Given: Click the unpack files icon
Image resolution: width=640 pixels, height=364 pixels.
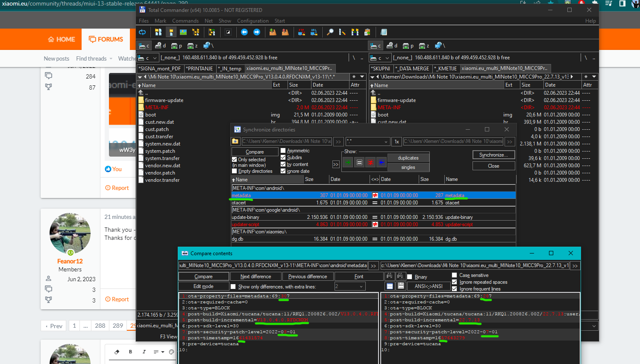Looking at the screenshot, I should pos(285,32).
